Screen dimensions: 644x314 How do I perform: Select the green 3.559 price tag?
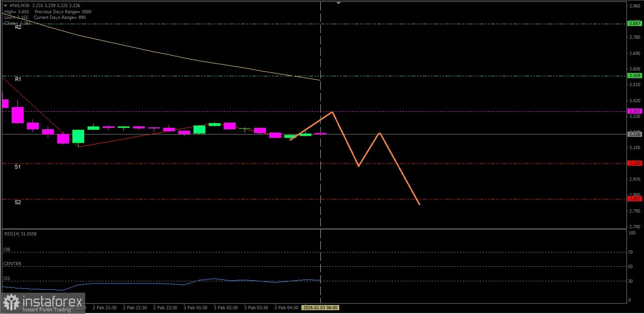pyautogui.click(x=634, y=75)
